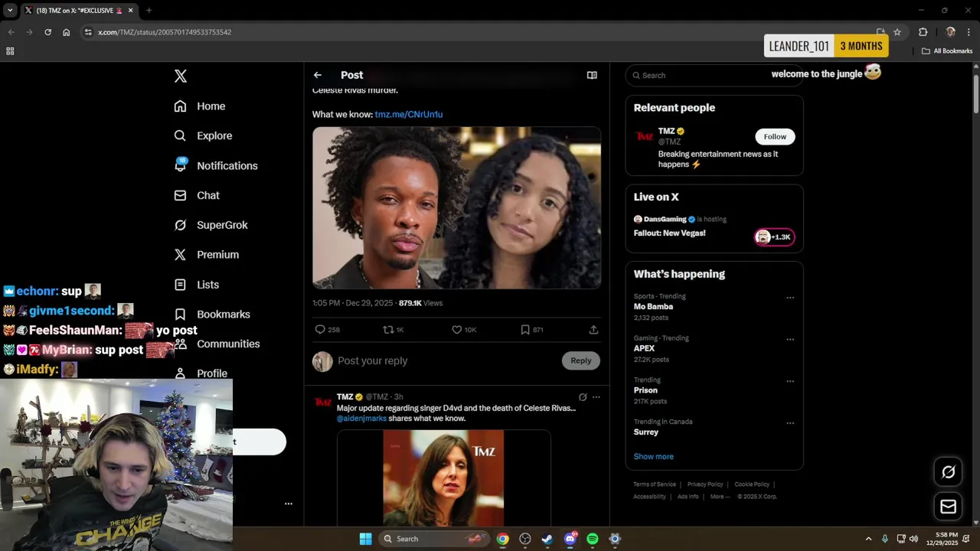Click the address bar URL

click(x=165, y=32)
